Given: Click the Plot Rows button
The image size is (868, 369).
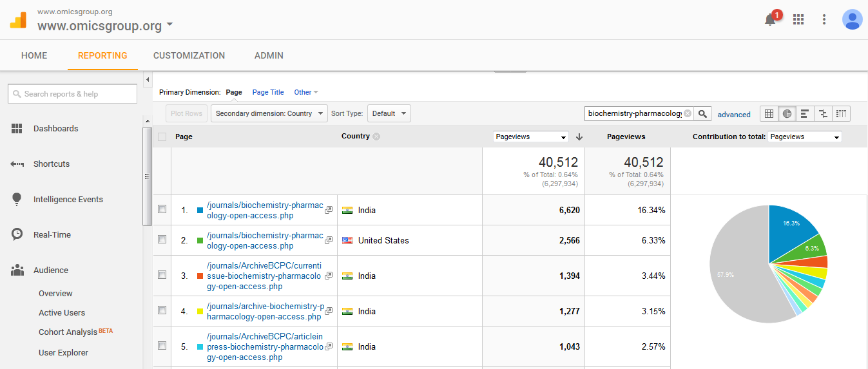Looking at the screenshot, I should click(x=186, y=114).
